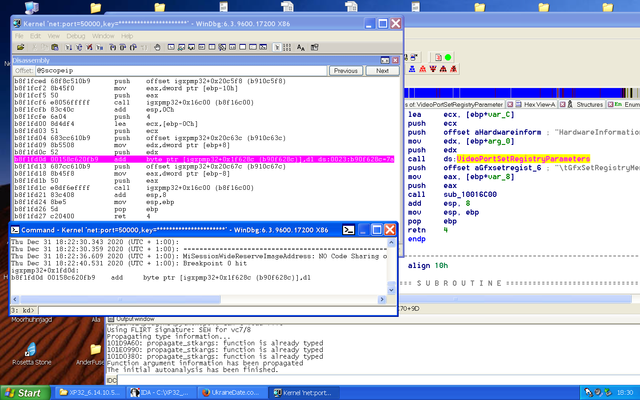Switch to XP32_6.14.10.5... folder taskbar button

91,393
